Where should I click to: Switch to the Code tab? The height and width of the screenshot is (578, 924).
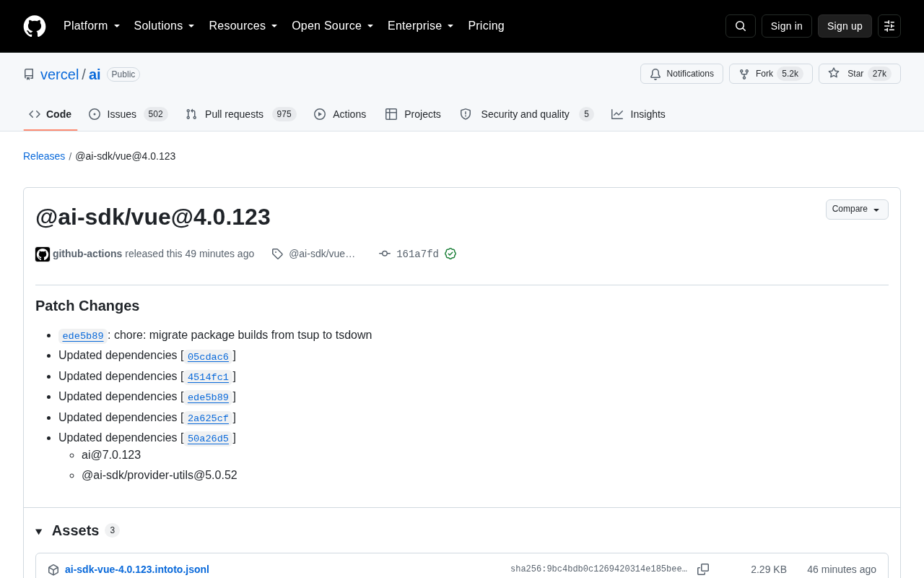51,114
